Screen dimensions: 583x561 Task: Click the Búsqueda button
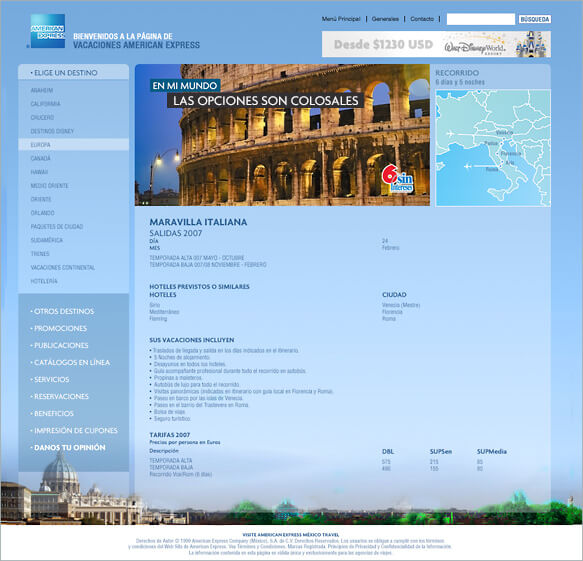[x=535, y=19]
